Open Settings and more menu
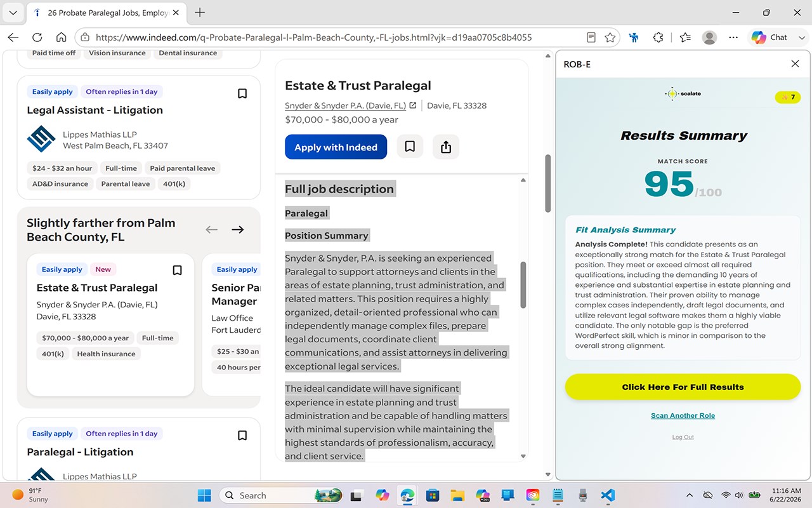Screen dimensions: 812x508 click(733, 37)
